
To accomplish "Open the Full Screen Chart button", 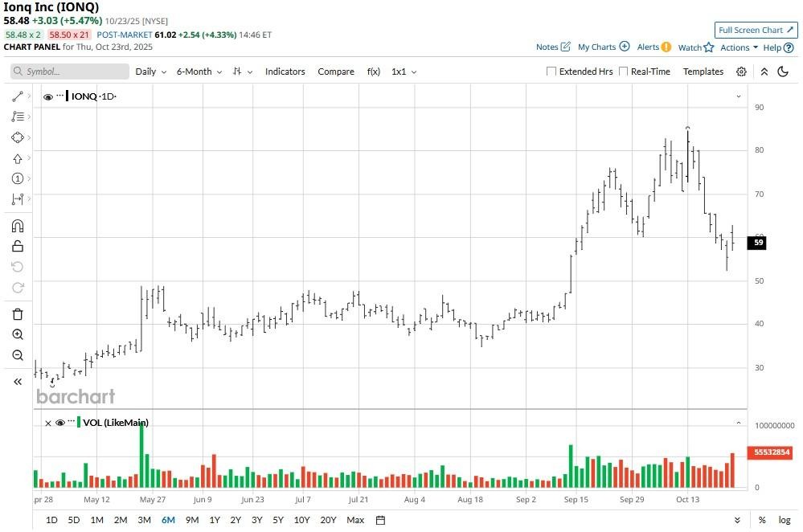I will [x=754, y=29].
